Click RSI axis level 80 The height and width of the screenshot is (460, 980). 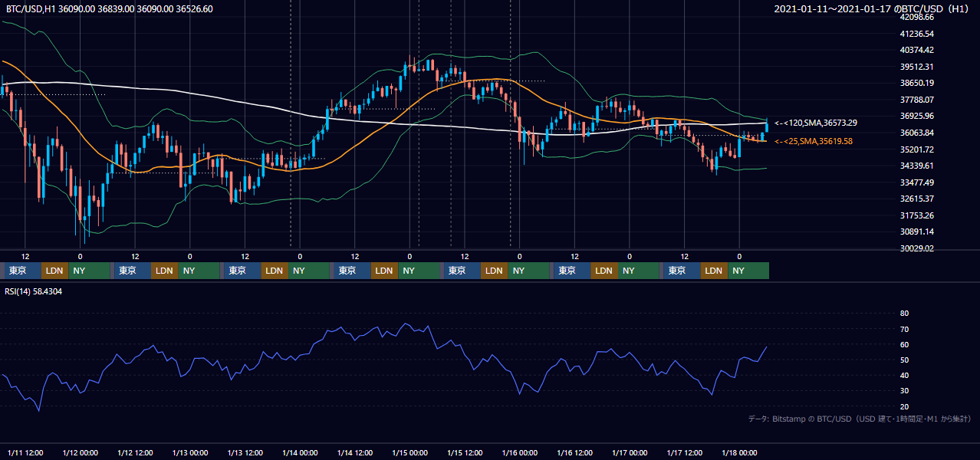pos(904,314)
